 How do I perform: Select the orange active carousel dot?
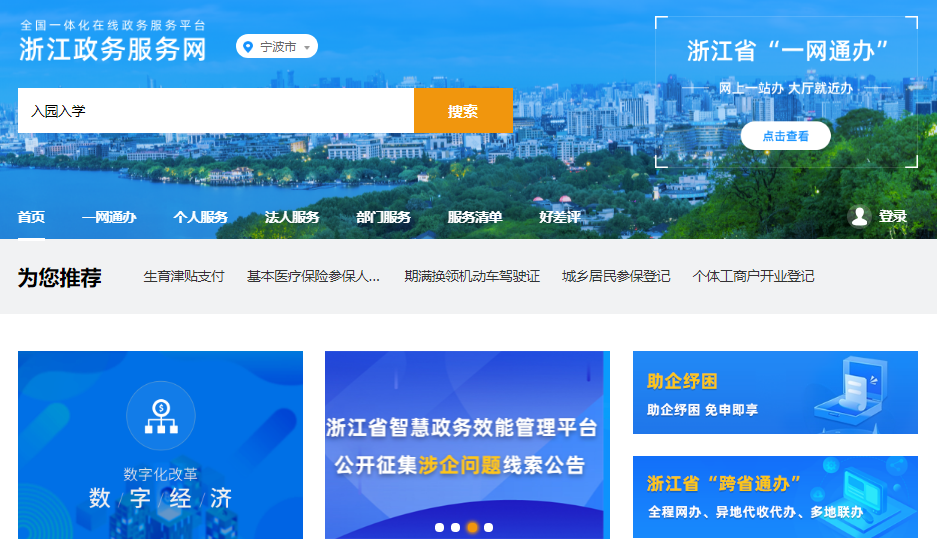coord(472,527)
